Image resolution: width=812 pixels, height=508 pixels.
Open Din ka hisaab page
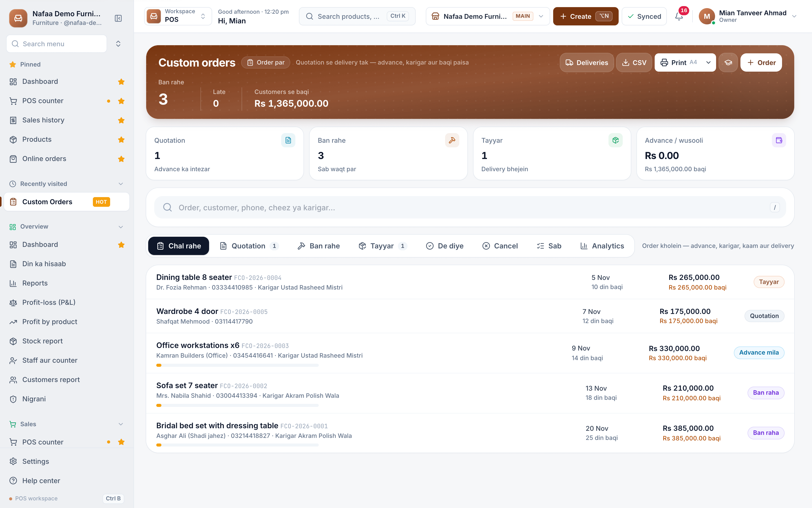tap(67, 264)
